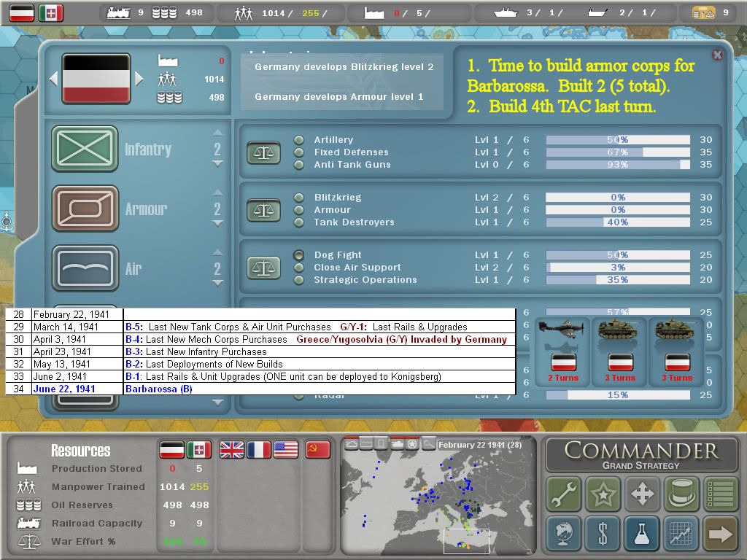Decrease Armour labs with down arrow
The width and height of the screenshot is (747, 560).
click(217, 224)
